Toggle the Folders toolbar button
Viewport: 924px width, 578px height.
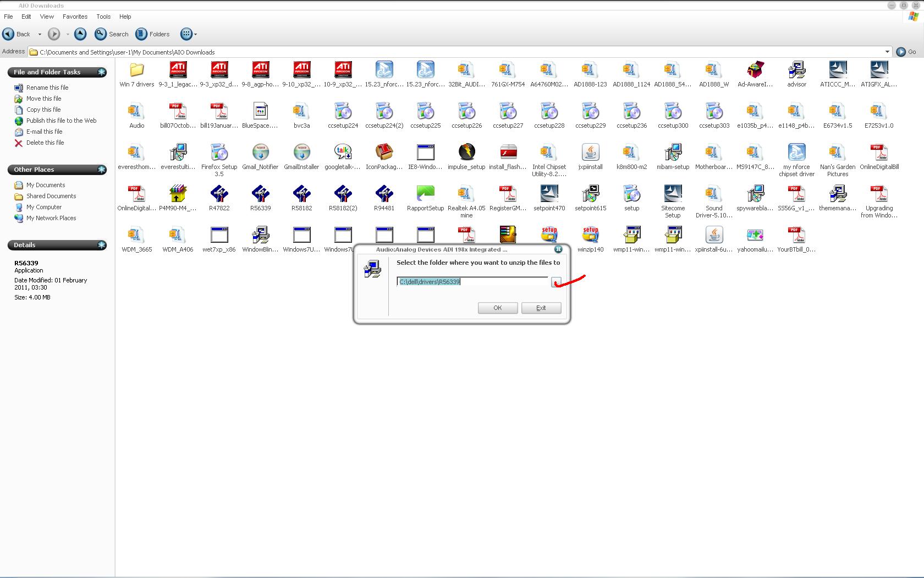click(152, 34)
